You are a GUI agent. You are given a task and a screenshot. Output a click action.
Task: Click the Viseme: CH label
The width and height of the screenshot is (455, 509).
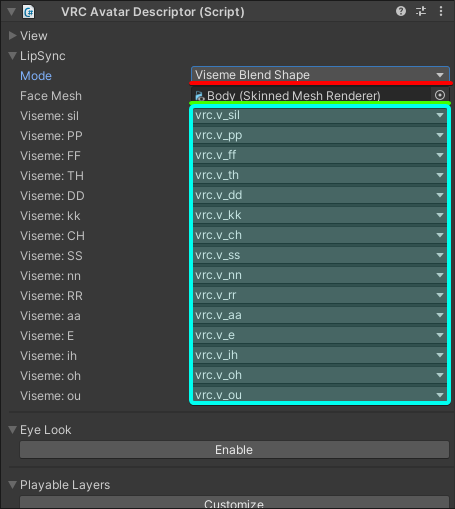pyautogui.click(x=52, y=236)
